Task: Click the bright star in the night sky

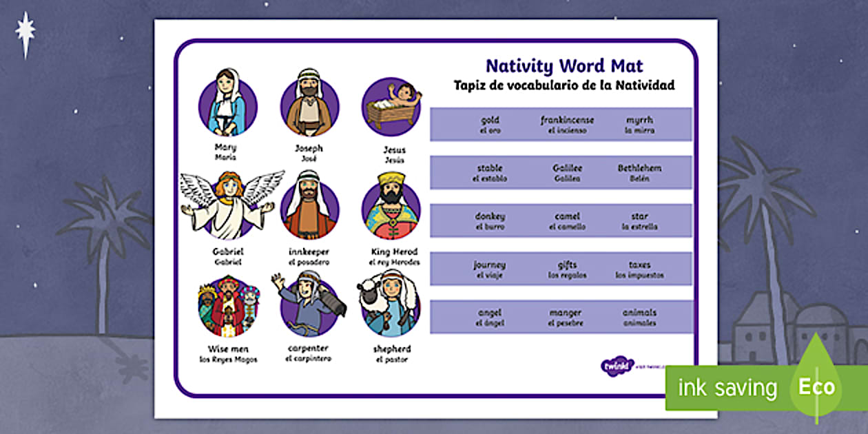Action: tap(26, 29)
